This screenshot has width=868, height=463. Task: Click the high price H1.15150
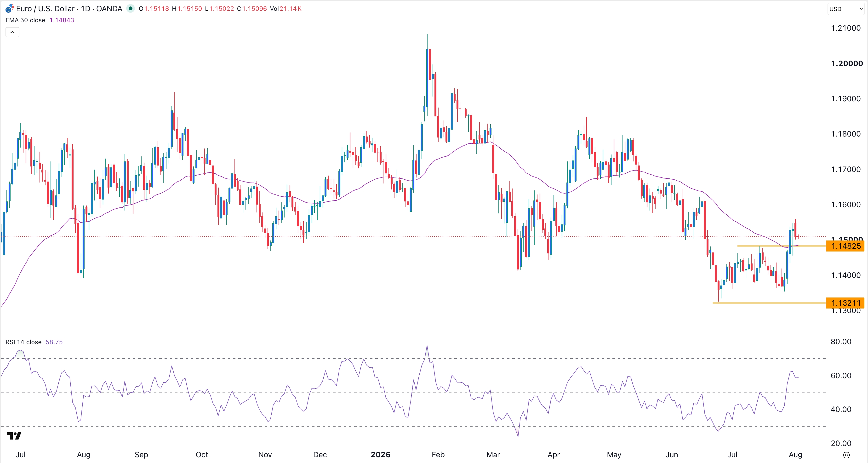tap(187, 9)
